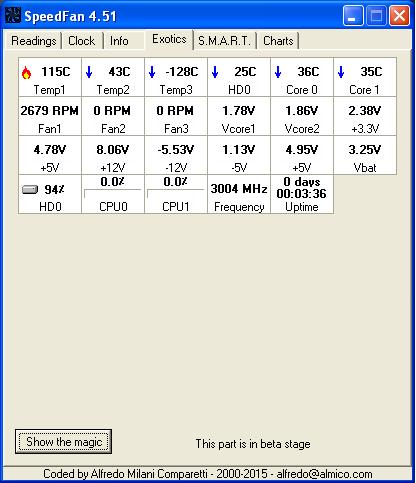Viewport: 416px width, 483px height.
Task: Click the SpeedFan fan icon in title bar
Action: [13, 15]
